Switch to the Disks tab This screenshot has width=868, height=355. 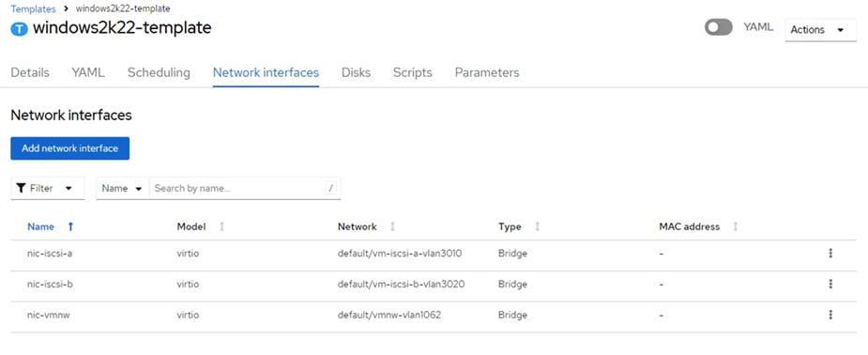pyautogui.click(x=356, y=72)
